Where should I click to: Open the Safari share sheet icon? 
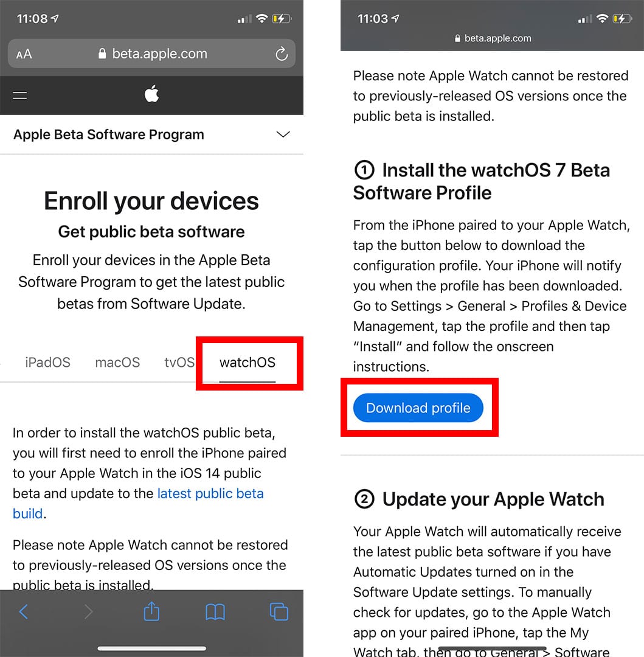pyautogui.click(x=151, y=611)
